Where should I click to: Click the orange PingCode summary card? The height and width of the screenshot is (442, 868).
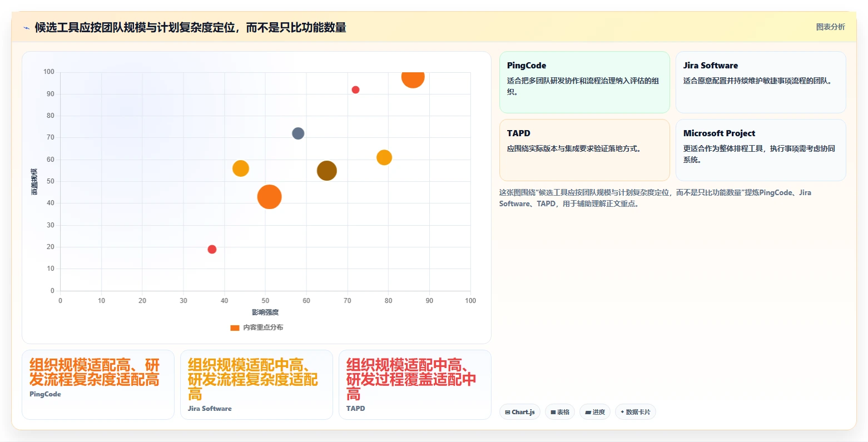click(98, 385)
